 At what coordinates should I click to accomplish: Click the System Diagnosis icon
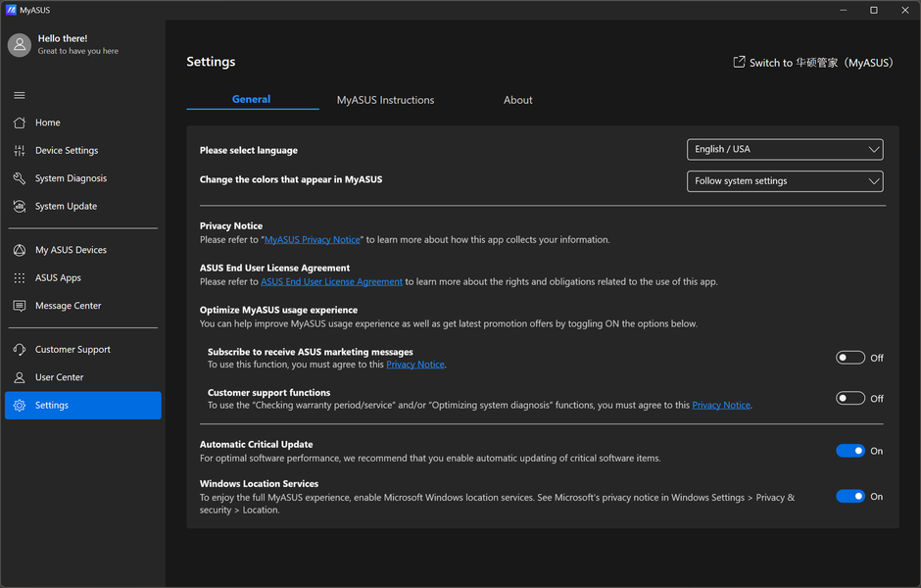20,178
